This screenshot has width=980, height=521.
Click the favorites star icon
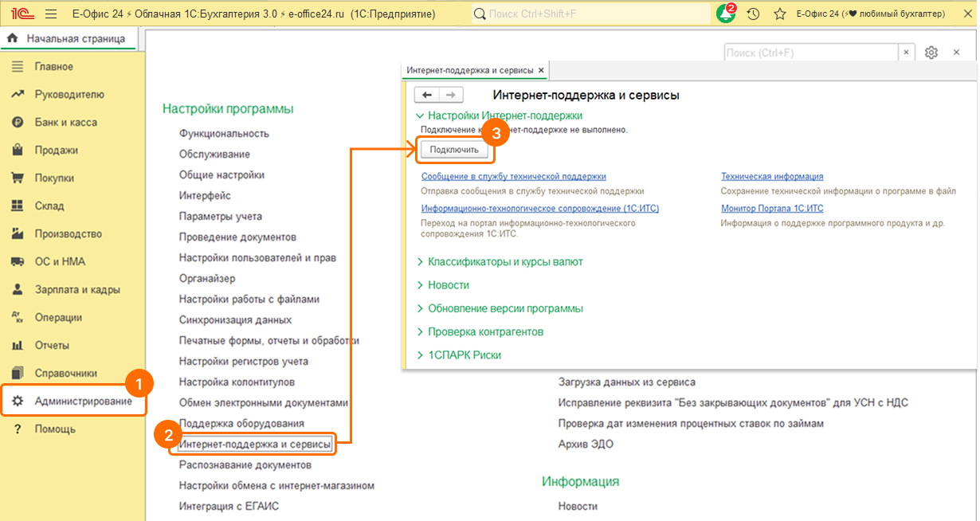tap(779, 14)
